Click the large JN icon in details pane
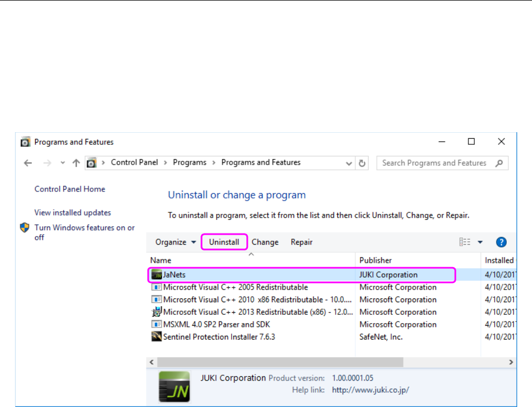 (174, 387)
